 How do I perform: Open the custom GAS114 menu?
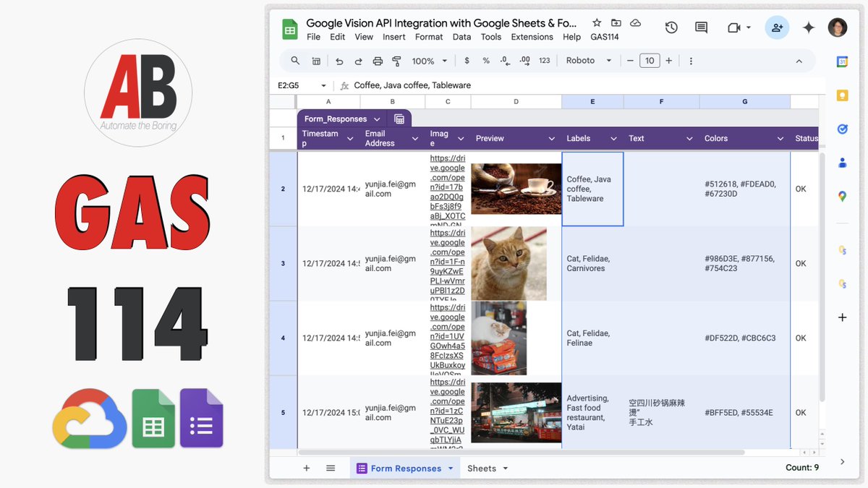coord(605,37)
